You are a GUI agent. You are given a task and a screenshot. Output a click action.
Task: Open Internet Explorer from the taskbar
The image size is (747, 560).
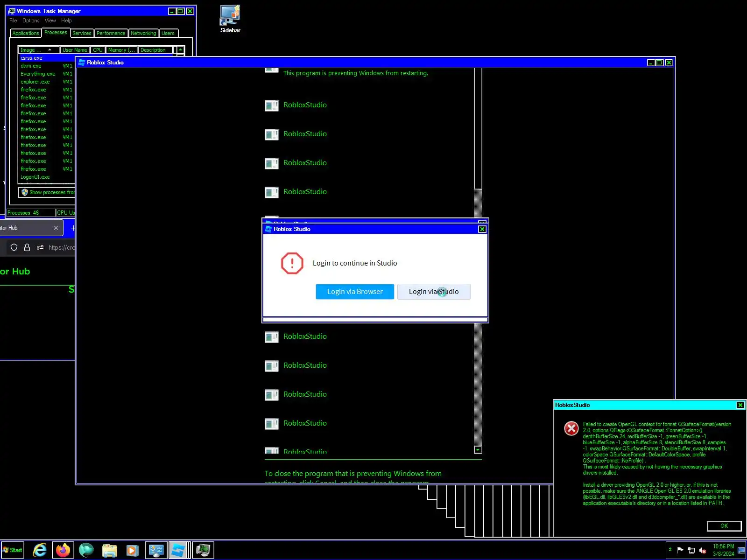pos(40,550)
